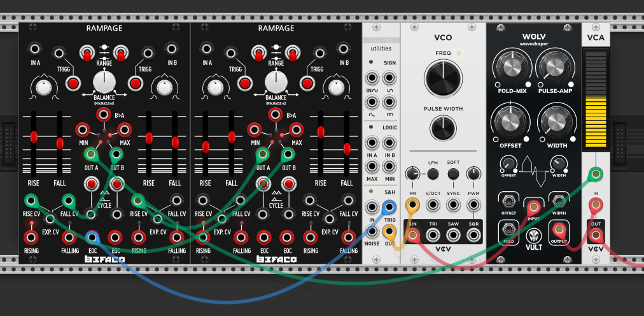The height and width of the screenshot is (316, 644).
Task: Click the large WOLV OFFSET knob
Action: 510,122
